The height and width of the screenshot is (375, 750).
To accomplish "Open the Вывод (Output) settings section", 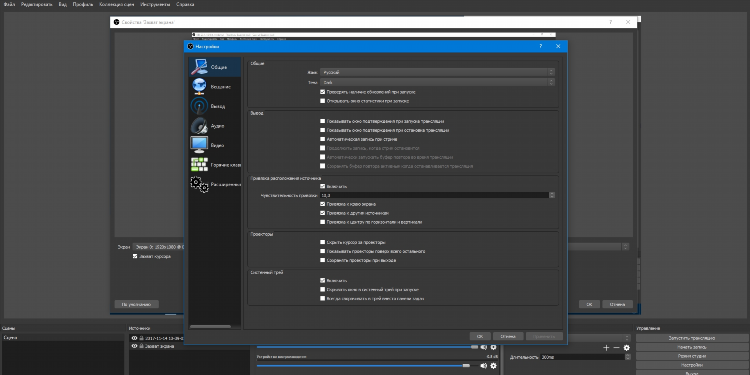I will (x=214, y=106).
